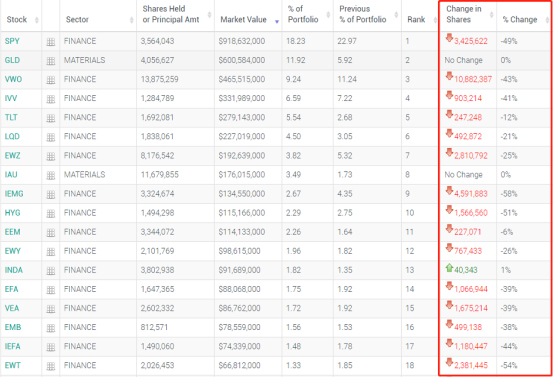Open the GLD stock link

tap(12, 60)
